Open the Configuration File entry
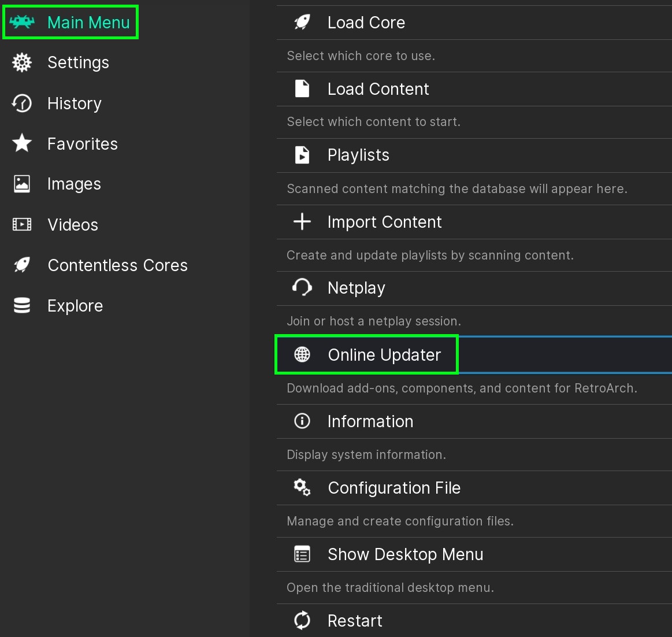Image resolution: width=672 pixels, height=637 pixels. coord(394,488)
